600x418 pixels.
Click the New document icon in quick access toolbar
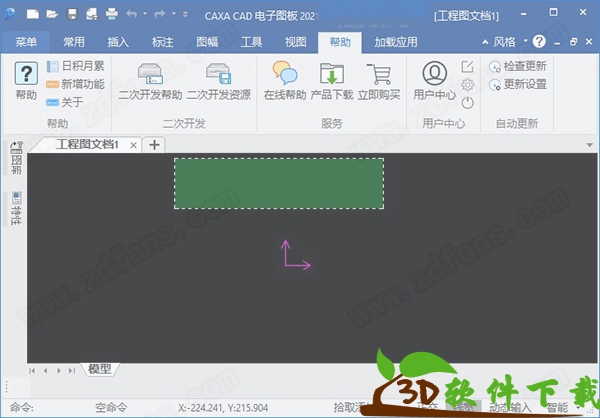pyautogui.click(x=33, y=15)
